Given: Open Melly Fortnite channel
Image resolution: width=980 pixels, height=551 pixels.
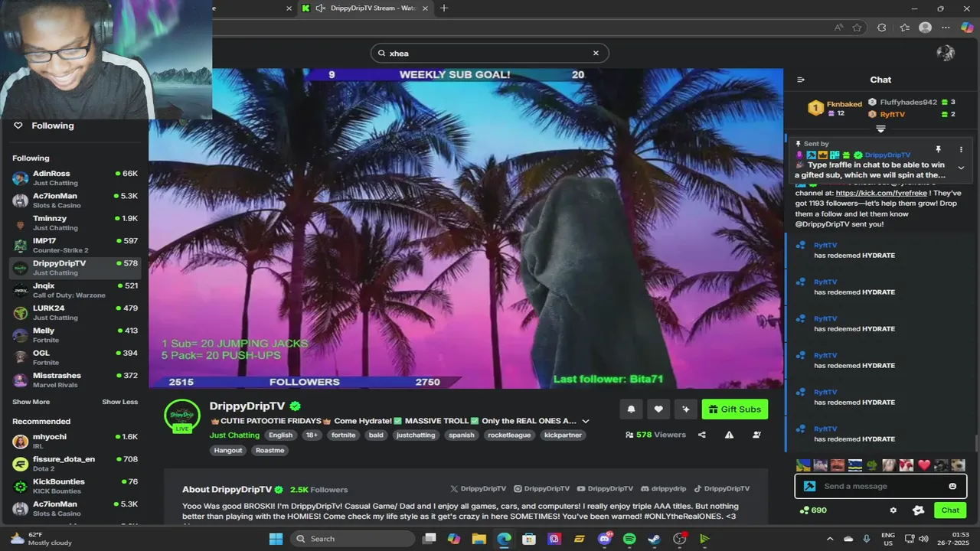Looking at the screenshot, I should coord(74,334).
